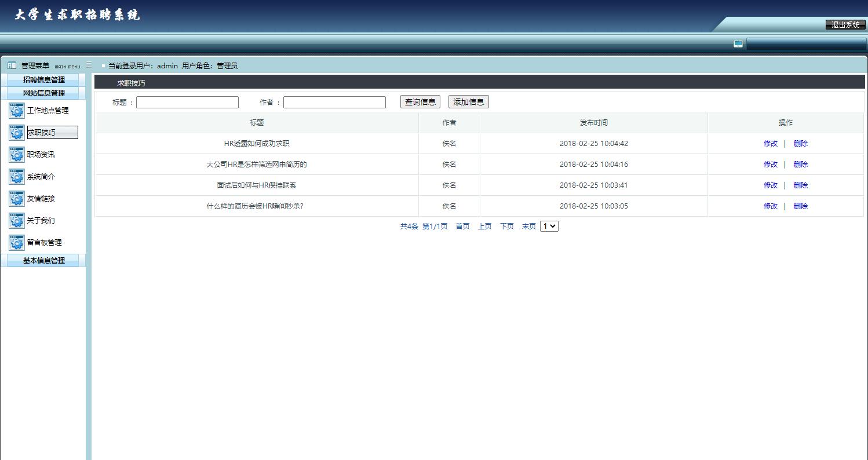Click the gear icon beside 关于我们
The height and width of the screenshot is (460, 868).
point(17,221)
